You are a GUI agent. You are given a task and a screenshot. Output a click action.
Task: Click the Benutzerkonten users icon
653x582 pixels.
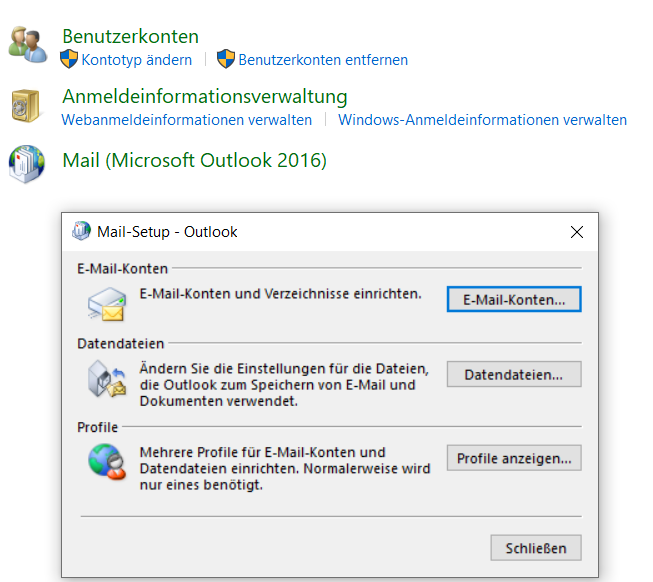28,45
